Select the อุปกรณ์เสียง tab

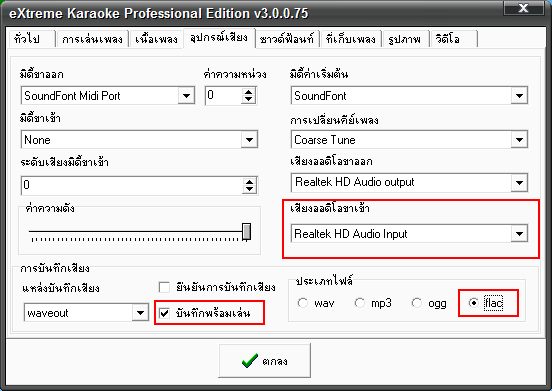pos(219,37)
